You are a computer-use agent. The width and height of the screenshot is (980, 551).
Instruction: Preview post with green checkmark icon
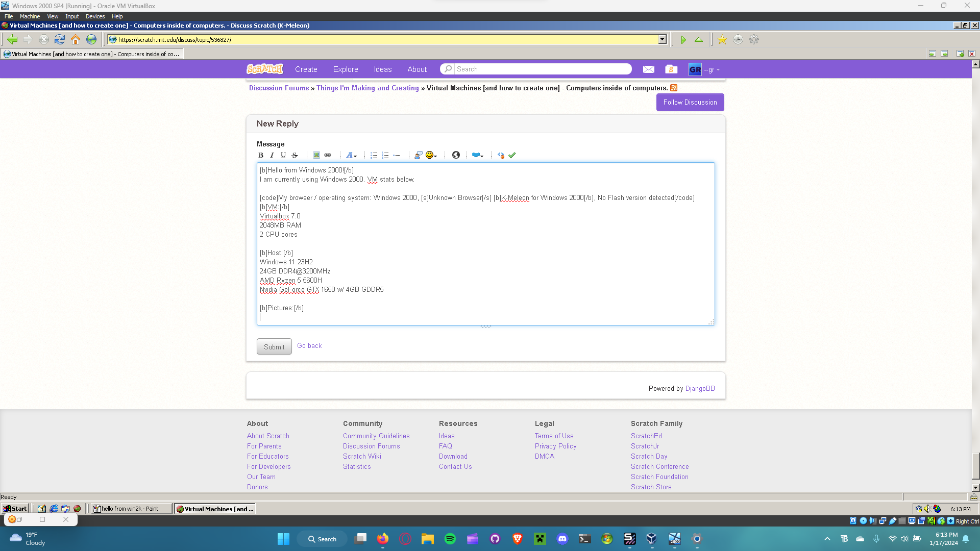[512, 155]
